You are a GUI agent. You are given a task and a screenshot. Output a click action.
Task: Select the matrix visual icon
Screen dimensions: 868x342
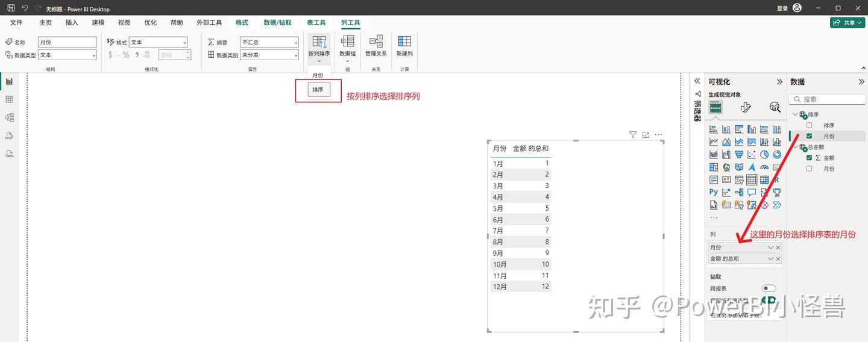[764, 179]
